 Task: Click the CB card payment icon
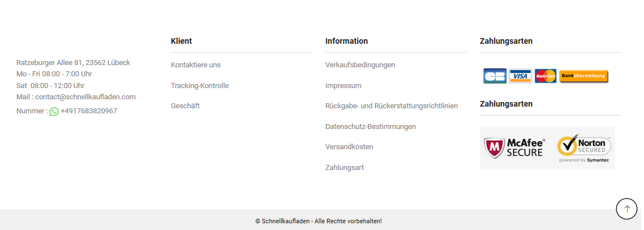(x=495, y=76)
